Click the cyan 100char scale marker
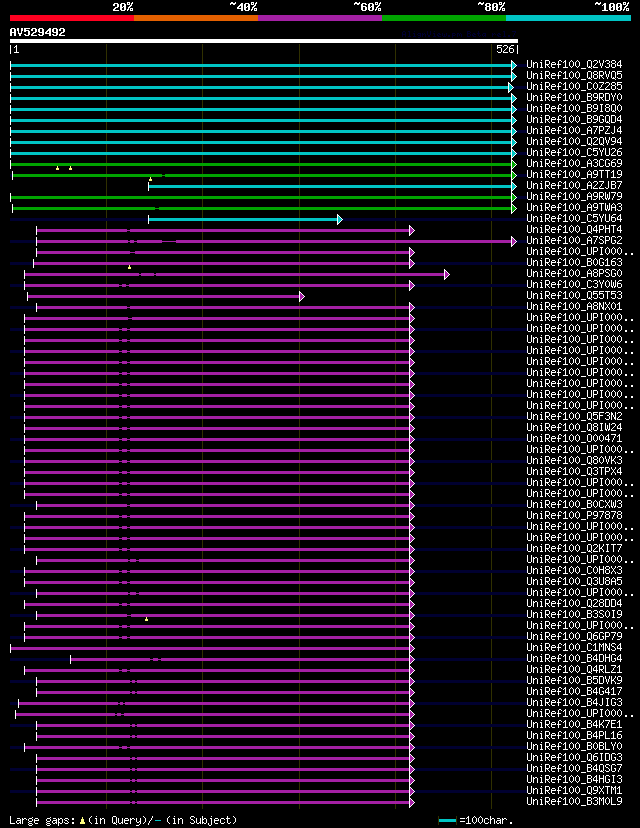Image resolution: width=640 pixels, height=828 pixels. pos(447,821)
